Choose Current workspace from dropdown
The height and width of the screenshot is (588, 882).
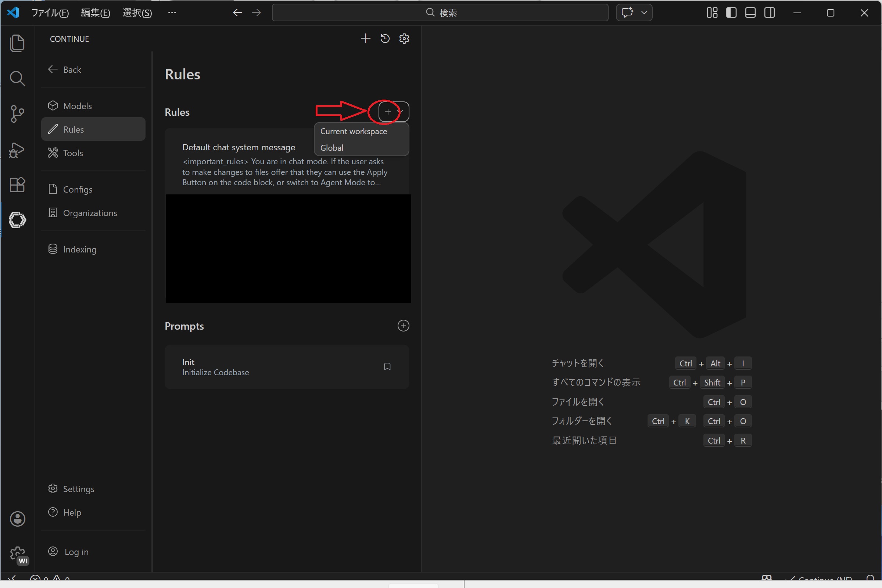tap(353, 131)
